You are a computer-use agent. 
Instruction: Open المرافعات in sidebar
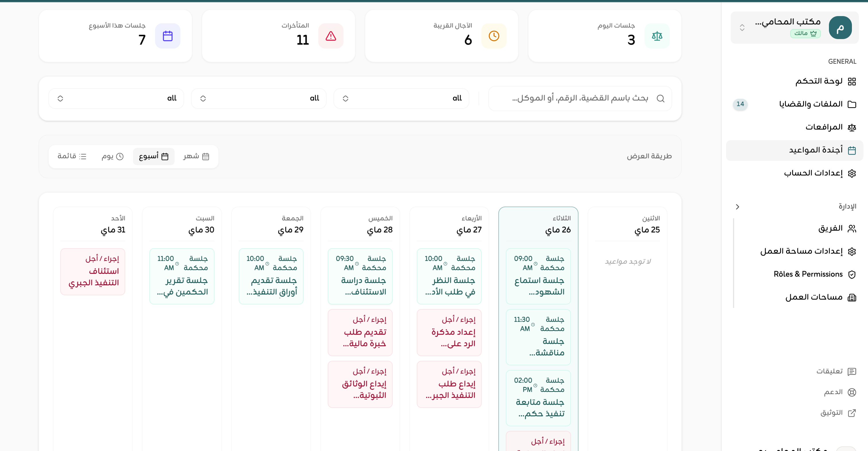(794, 127)
